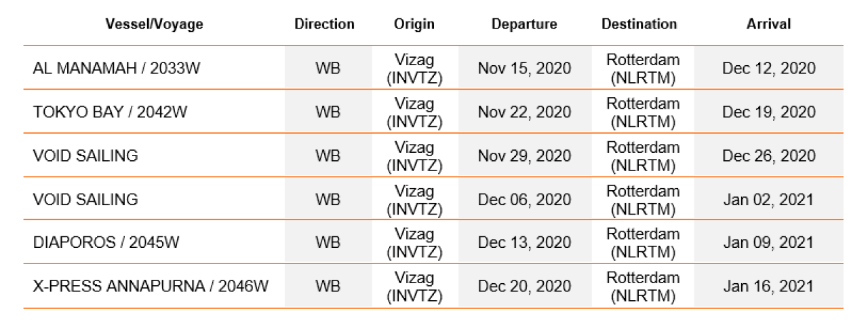Click the Origin column header

click(x=414, y=24)
